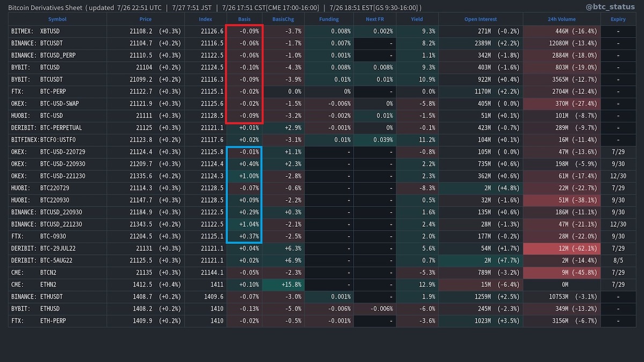Click the Next FR column header
The image size is (644, 362).
coord(375,19)
